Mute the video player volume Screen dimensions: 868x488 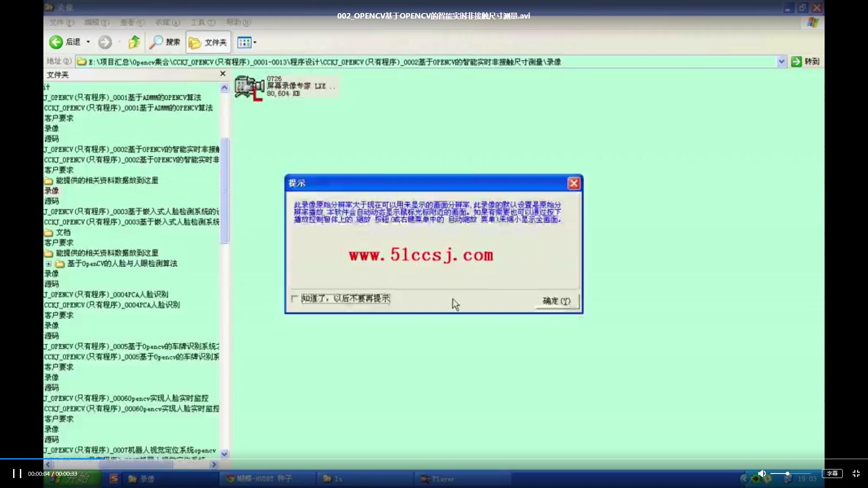coord(762,474)
